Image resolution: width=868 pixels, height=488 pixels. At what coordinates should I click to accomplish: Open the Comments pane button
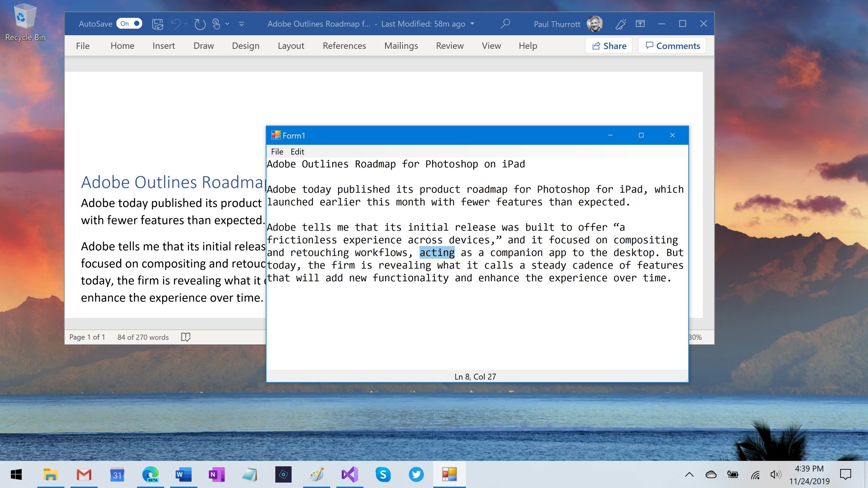coord(672,46)
